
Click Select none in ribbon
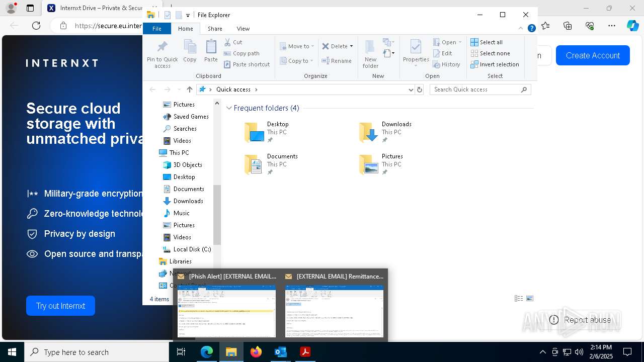[490, 53]
